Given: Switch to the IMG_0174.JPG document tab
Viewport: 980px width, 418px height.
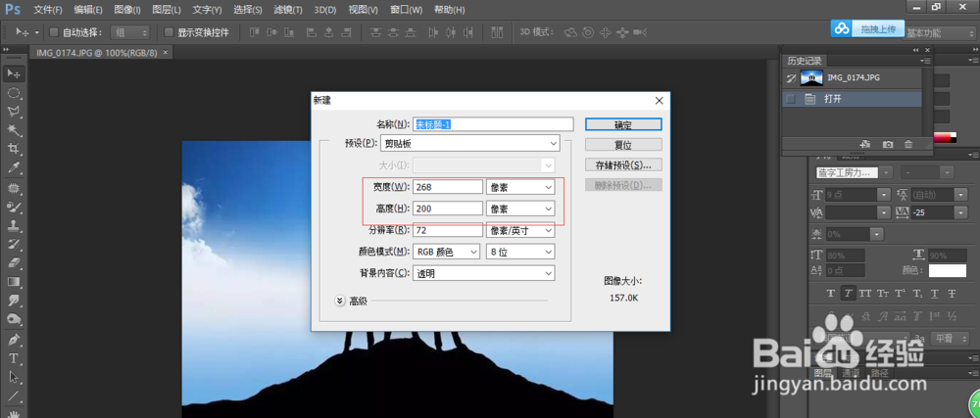Looking at the screenshot, I should [97, 53].
